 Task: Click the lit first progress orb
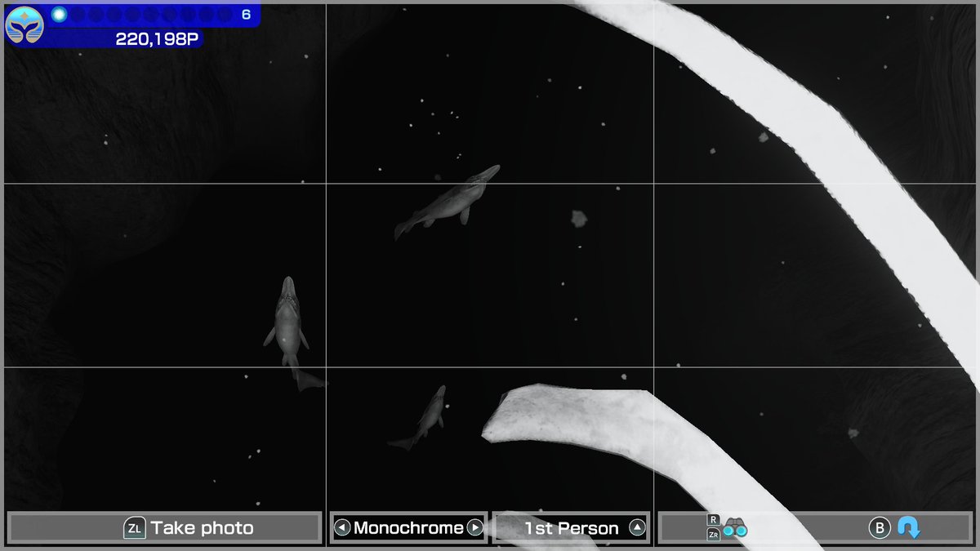pyautogui.click(x=59, y=14)
